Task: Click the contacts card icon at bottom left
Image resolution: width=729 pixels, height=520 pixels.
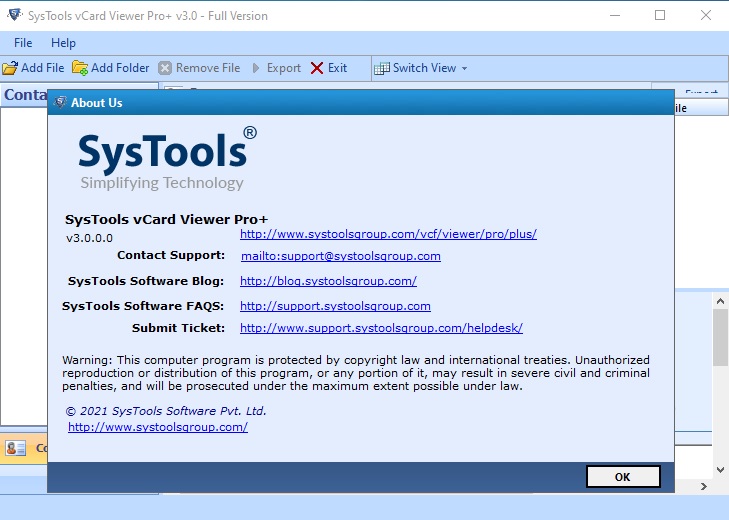Action: (15, 448)
